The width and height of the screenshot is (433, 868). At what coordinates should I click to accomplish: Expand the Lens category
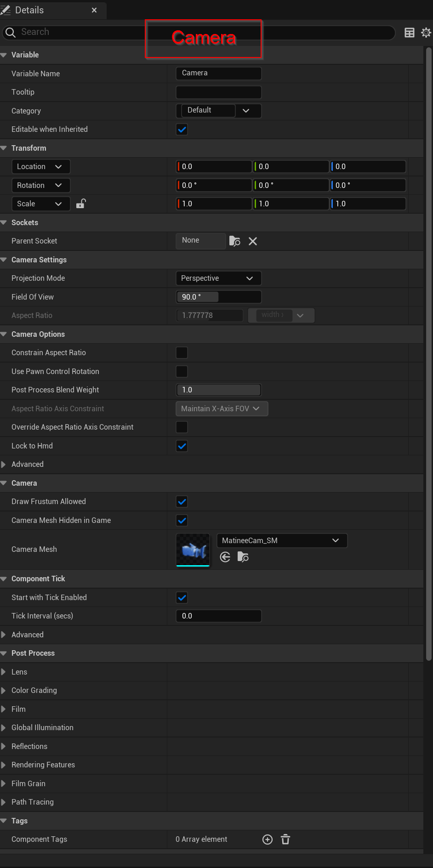click(4, 672)
